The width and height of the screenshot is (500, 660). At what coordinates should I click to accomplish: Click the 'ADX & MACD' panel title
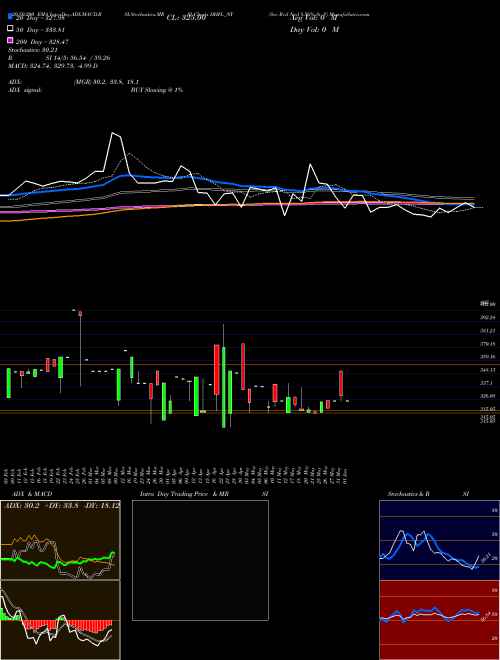(30, 494)
